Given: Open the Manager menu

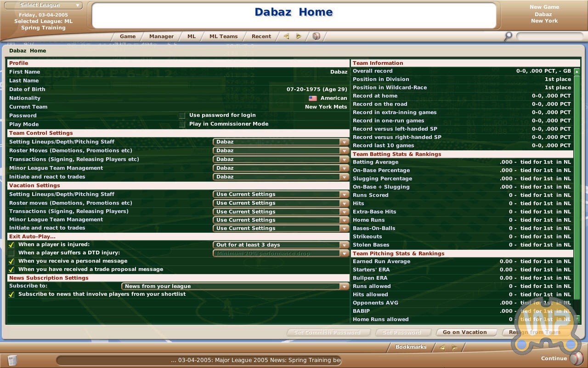Looking at the screenshot, I should (161, 36).
